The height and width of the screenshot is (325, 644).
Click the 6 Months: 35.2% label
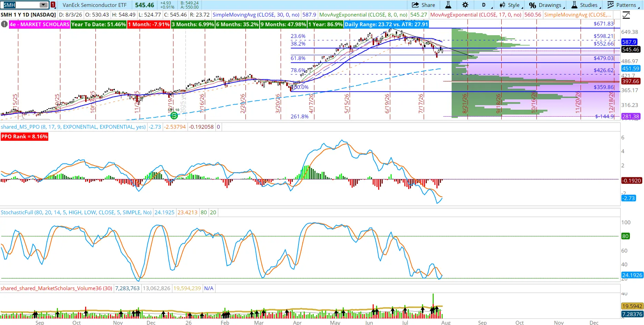coord(237,24)
